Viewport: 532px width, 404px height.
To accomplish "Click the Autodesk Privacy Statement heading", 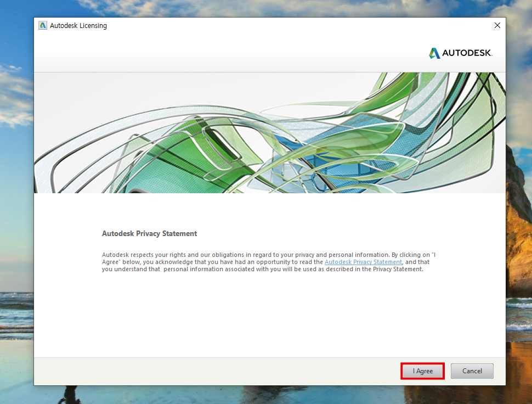I will [x=149, y=234].
